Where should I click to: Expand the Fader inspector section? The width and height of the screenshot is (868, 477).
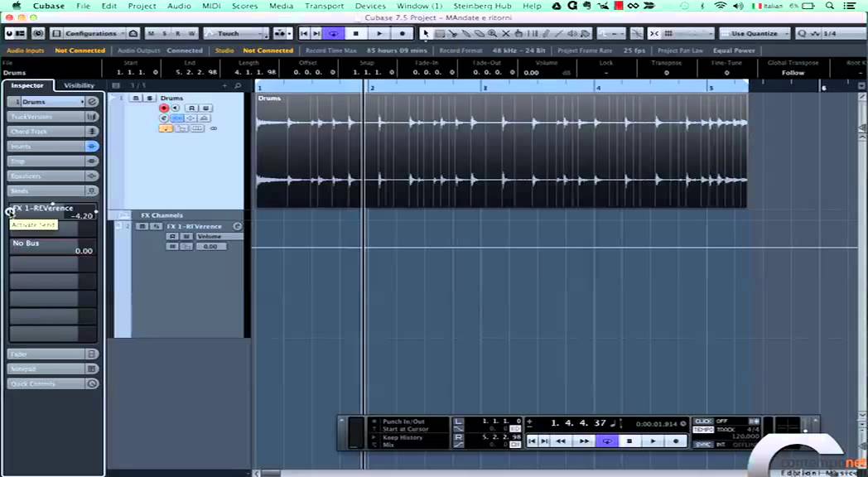(52, 354)
